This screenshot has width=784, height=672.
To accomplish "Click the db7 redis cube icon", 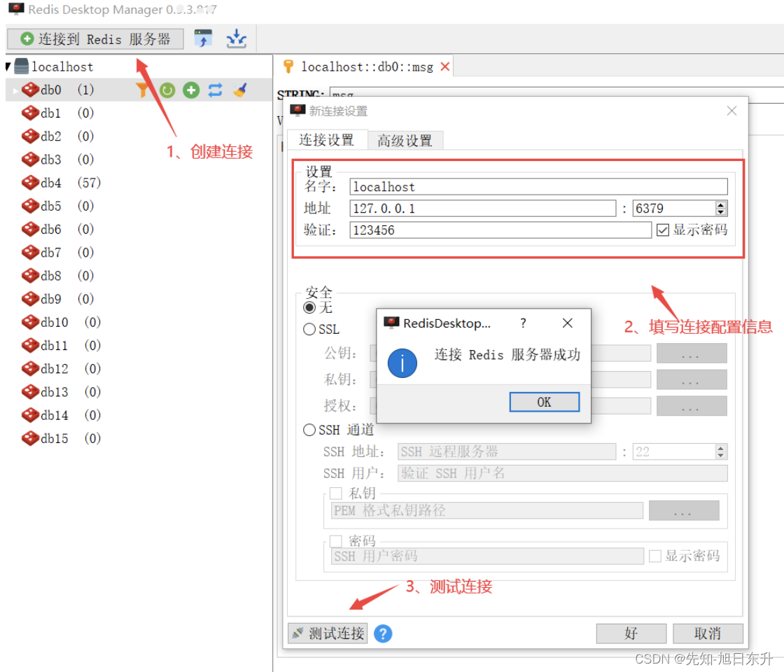I will [30, 253].
